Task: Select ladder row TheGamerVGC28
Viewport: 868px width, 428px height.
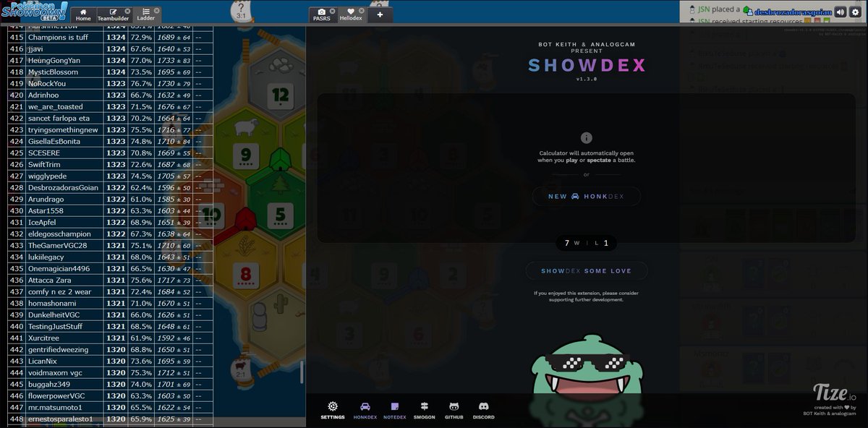Action: [x=111, y=245]
